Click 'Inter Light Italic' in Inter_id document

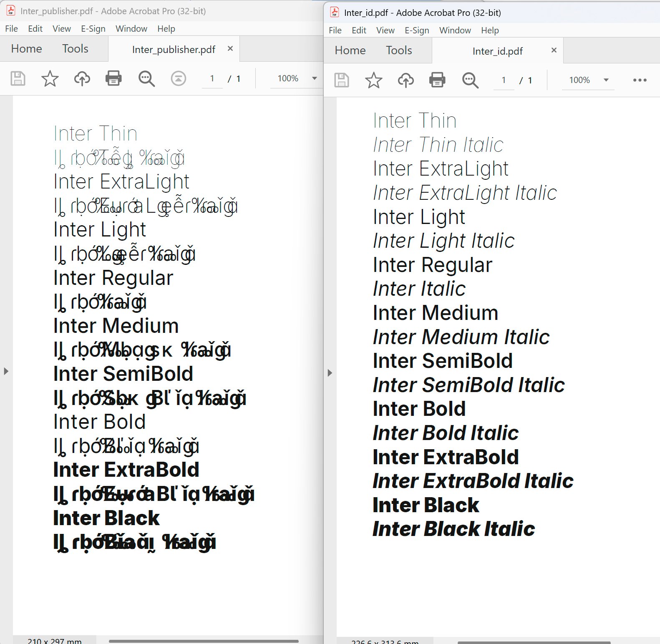pyautogui.click(x=443, y=241)
